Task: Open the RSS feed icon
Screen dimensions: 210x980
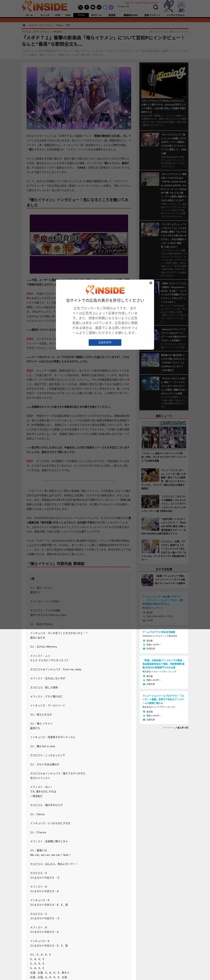Action: pyautogui.click(x=99, y=7)
